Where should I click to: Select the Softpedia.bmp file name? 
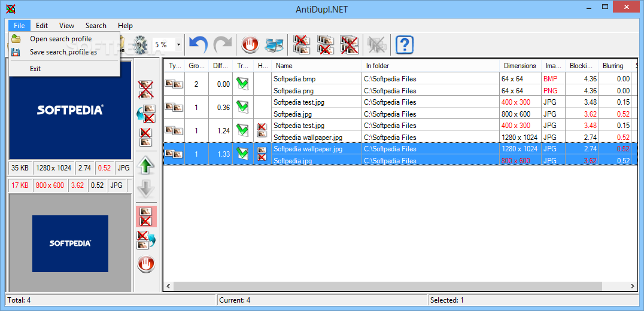295,79
